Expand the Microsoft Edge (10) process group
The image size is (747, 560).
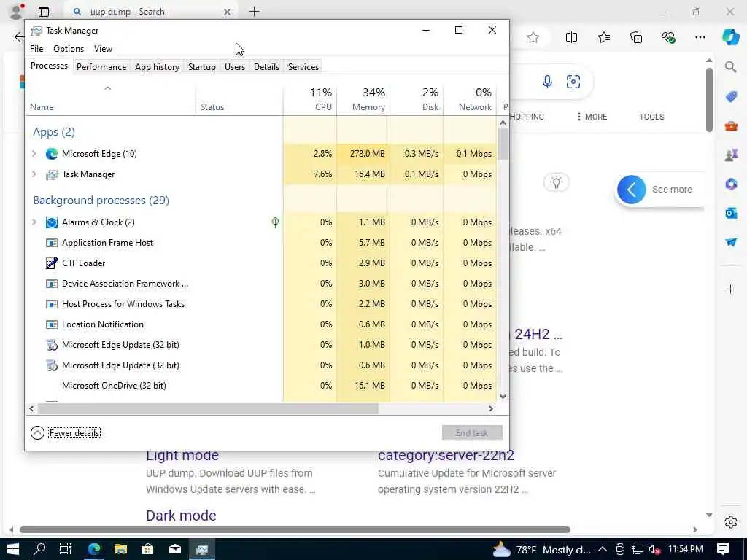(x=34, y=154)
